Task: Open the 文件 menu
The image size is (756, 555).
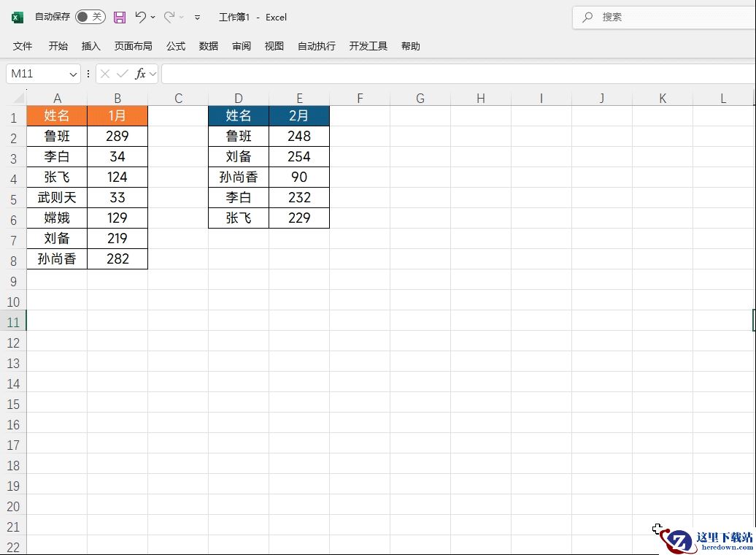Action: click(x=23, y=46)
